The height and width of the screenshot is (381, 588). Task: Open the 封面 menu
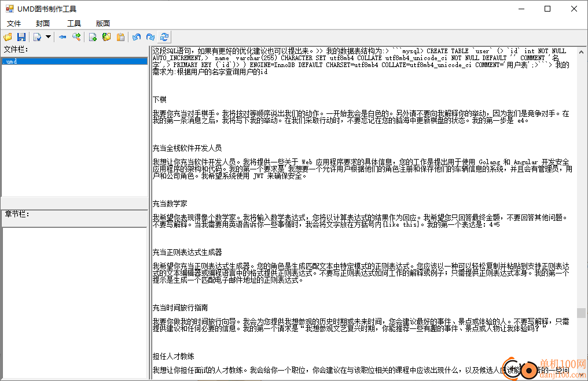43,23
